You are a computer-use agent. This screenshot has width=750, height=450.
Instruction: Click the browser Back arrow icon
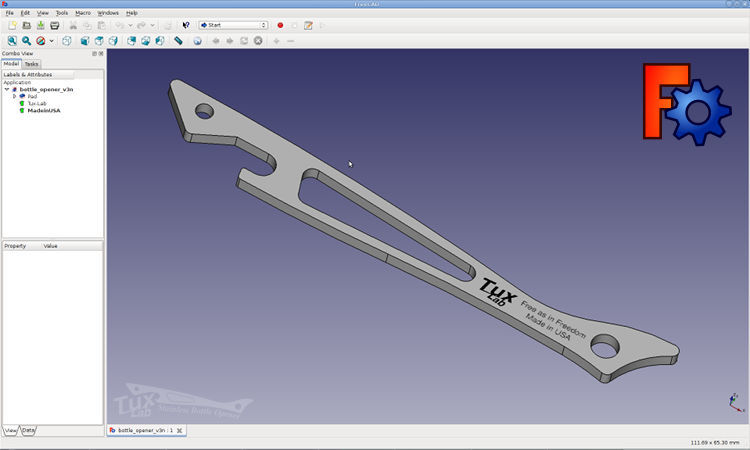(216, 41)
